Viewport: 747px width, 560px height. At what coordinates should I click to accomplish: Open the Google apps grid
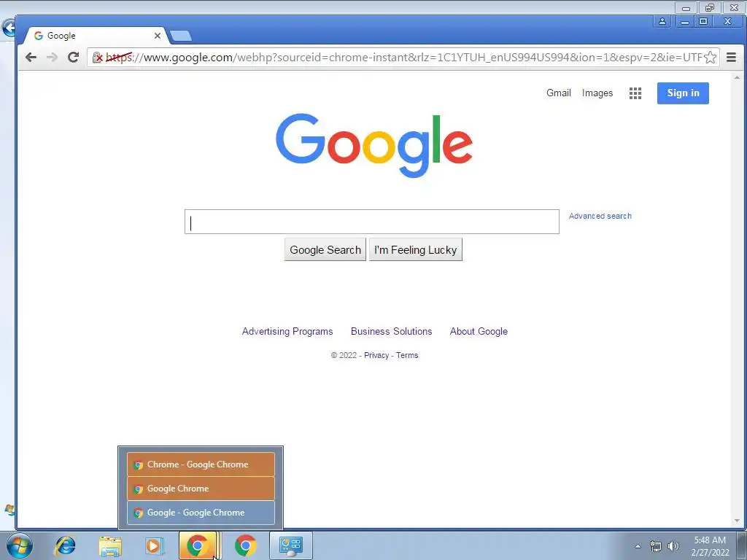[x=635, y=93]
